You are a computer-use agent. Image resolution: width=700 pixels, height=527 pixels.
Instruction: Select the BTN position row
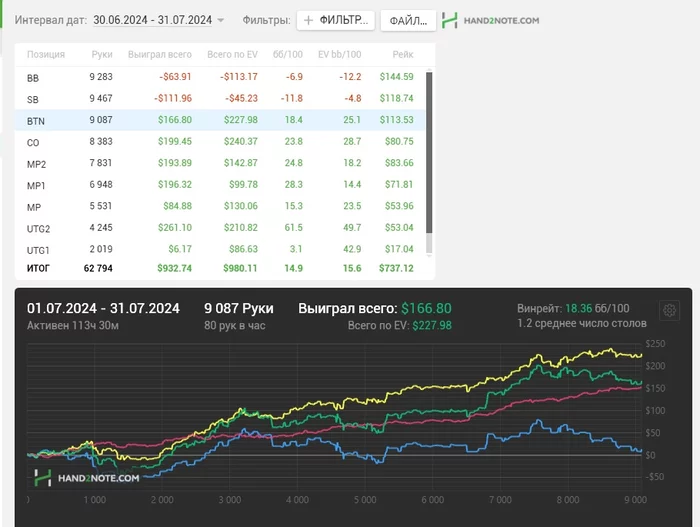click(x=220, y=120)
